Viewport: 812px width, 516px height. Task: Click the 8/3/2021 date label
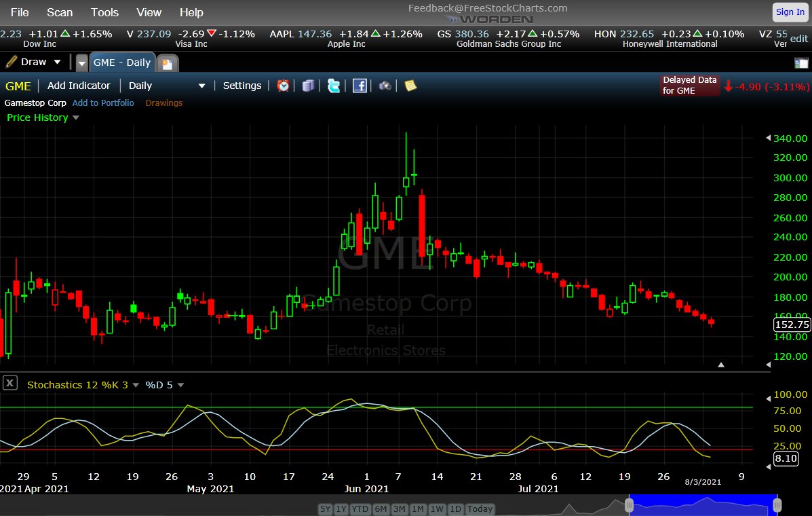tap(703, 482)
